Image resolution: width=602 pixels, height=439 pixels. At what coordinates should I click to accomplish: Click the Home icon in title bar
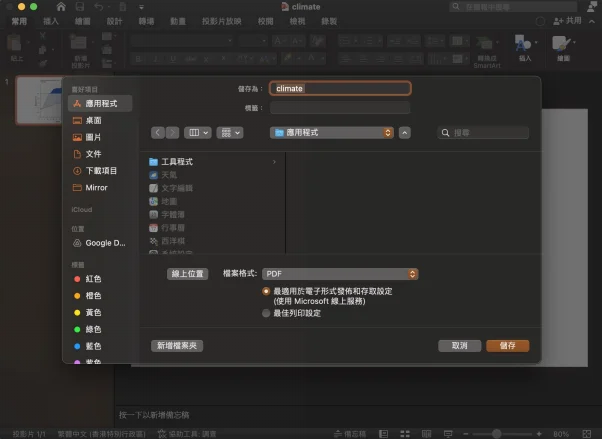(61, 7)
